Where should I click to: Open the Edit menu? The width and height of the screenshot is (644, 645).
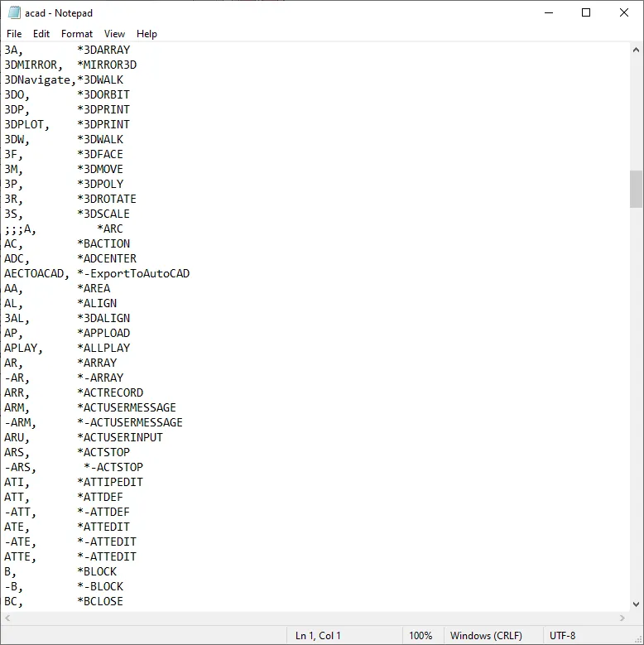(x=41, y=34)
